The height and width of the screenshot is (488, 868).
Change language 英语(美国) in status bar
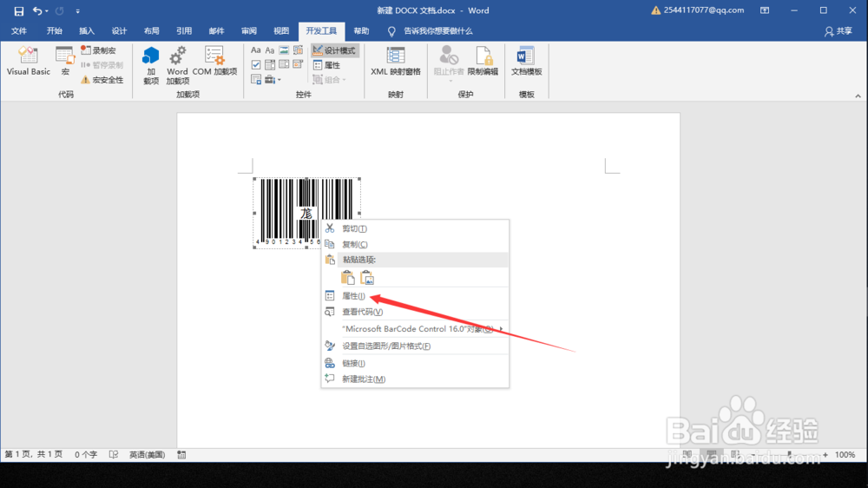point(147,455)
